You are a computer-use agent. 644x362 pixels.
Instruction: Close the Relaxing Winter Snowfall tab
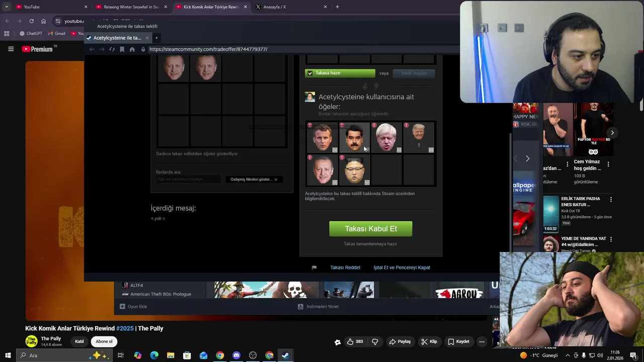166,7
